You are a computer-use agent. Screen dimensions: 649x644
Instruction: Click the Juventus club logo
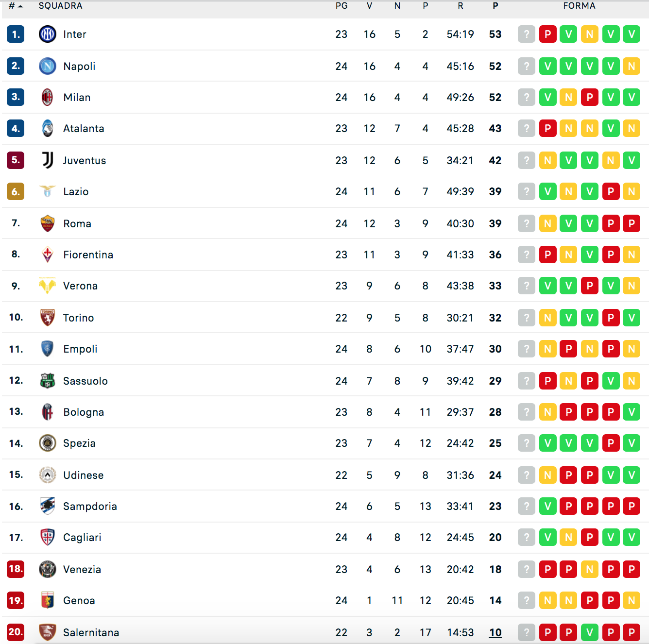[x=48, y=160]
